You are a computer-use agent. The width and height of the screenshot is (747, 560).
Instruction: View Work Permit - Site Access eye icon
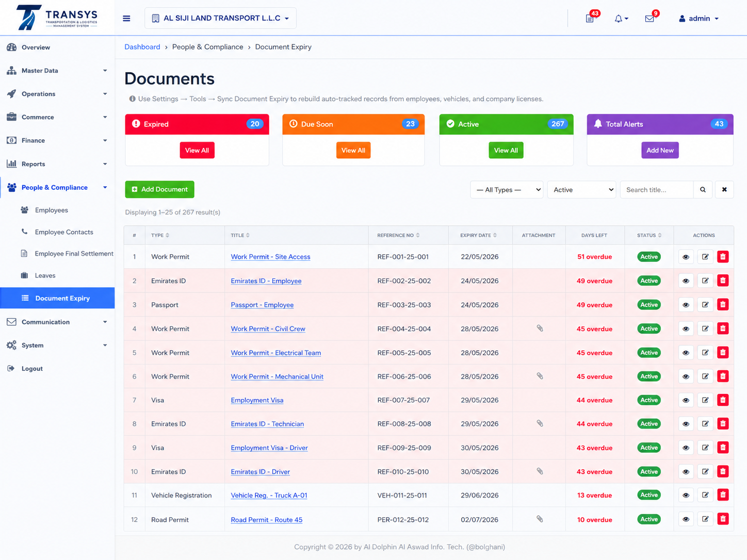[686, 257]
